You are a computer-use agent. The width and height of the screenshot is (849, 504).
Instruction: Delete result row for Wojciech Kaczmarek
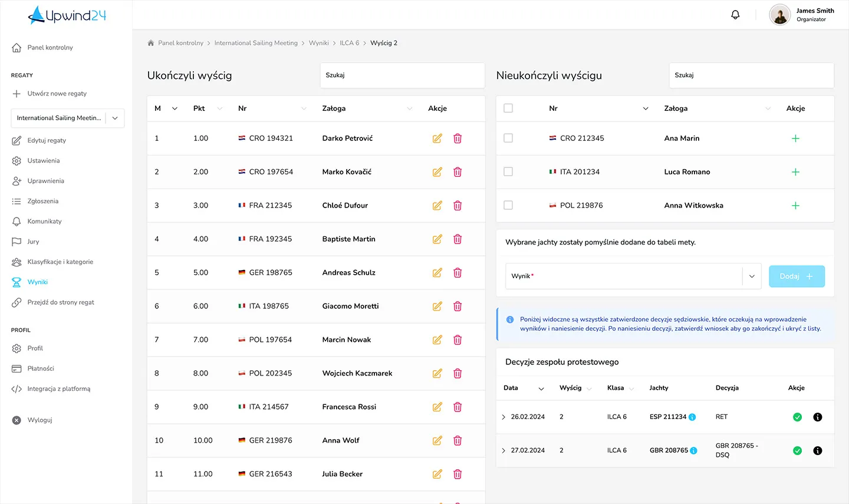coord(458,374)
